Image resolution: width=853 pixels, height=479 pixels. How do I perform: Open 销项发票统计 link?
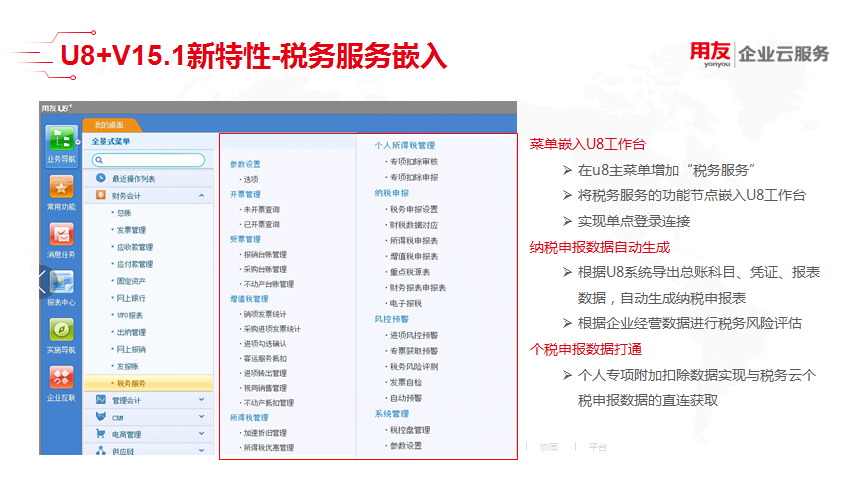point(265,314)
